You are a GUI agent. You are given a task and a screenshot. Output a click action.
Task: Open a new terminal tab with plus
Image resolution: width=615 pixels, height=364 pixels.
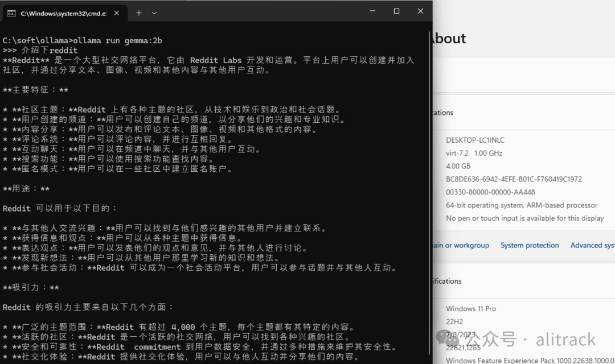[139, 13]
